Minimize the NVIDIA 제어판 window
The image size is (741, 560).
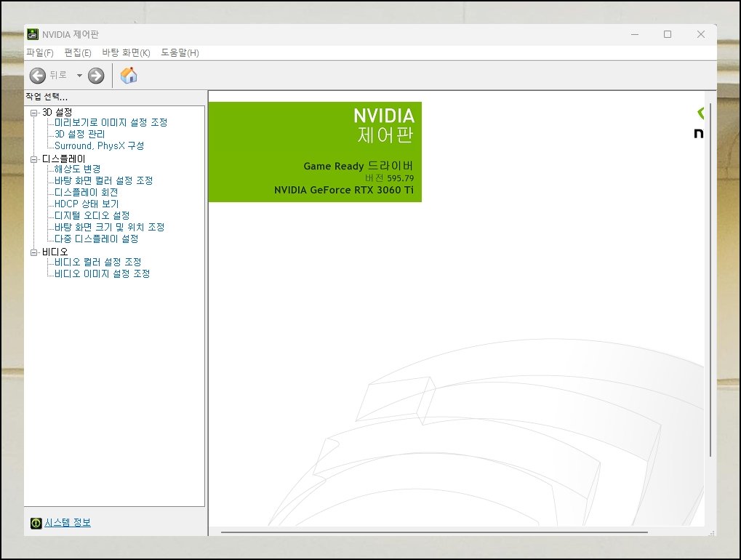pyautogui.click(x=635, y=34)
